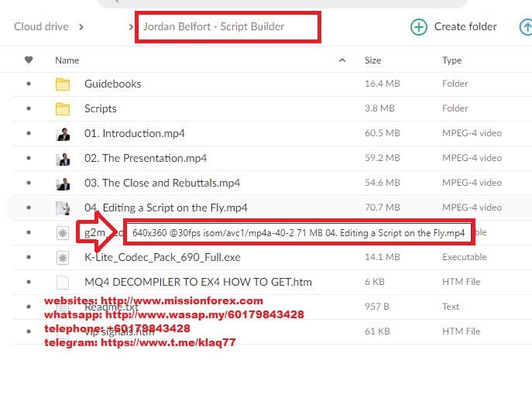The image size is (532, 398).
Task: Click the Text type of Readme row
Action: [x=450, y=307]
